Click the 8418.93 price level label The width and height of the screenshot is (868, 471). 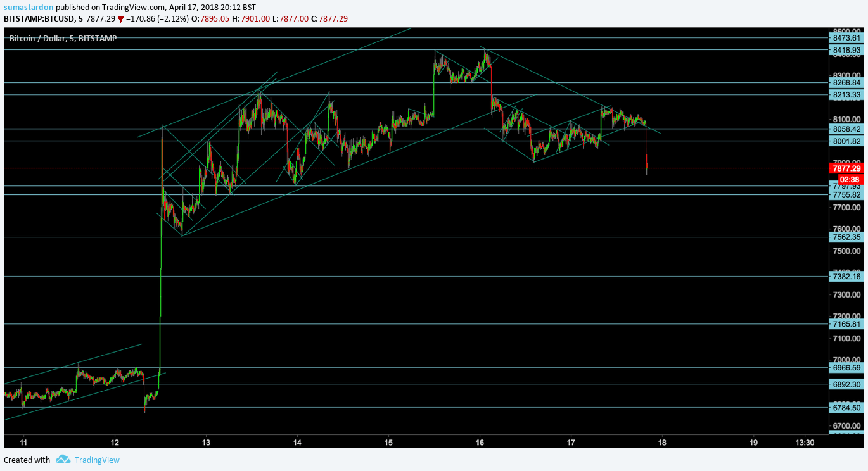pos(846,49)
